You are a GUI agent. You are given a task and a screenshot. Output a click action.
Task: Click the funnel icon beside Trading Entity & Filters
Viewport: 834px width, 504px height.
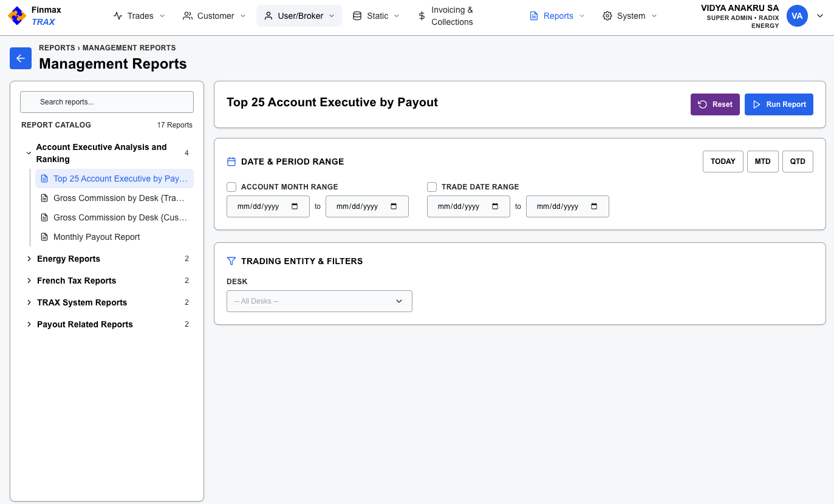(x=231, y=261)
